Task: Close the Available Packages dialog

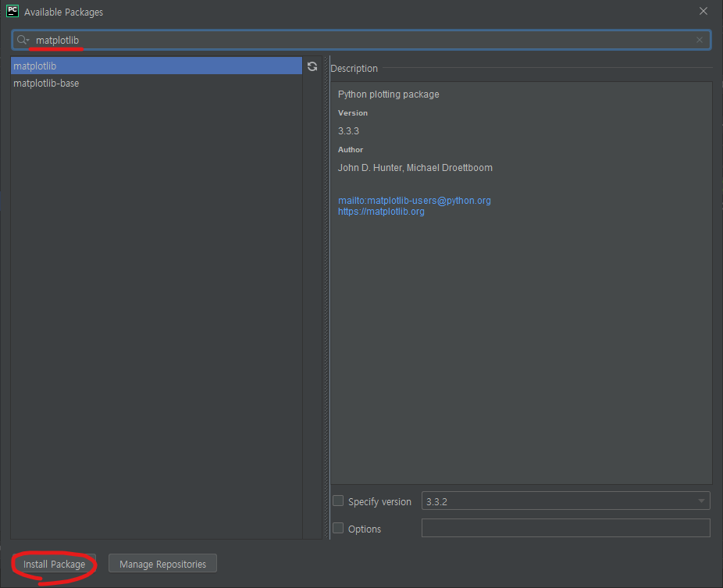Action: 703,11
